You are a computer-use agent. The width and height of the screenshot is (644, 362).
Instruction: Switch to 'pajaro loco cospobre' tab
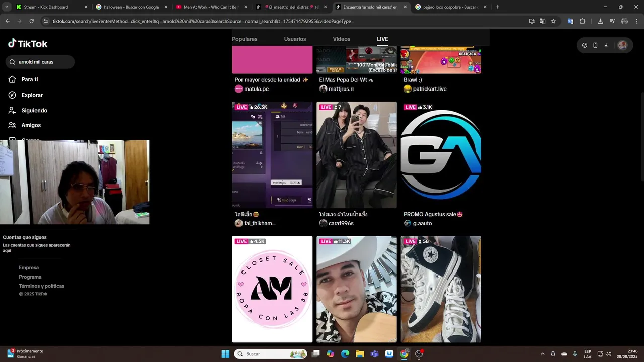click(450, 7)
